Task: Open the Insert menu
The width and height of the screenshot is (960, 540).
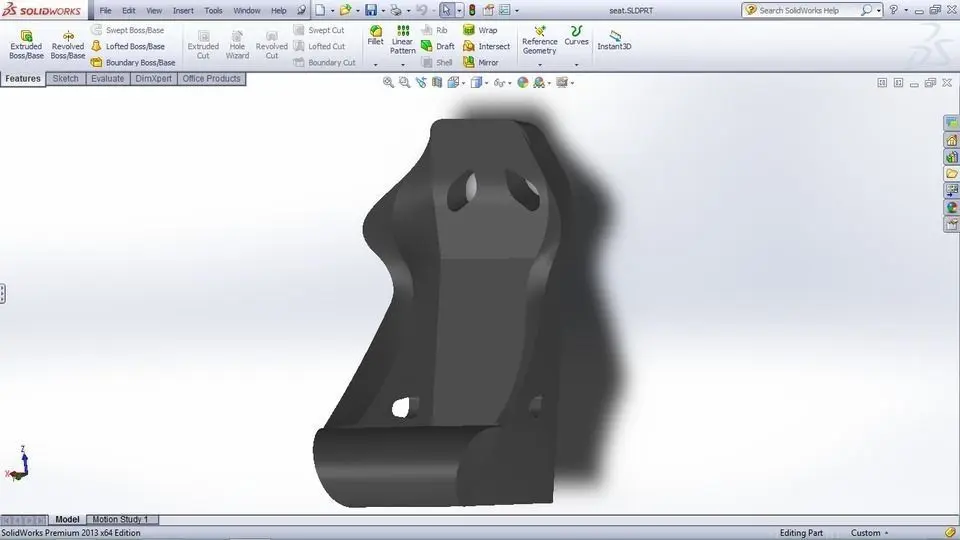Action: click(182, 10)
